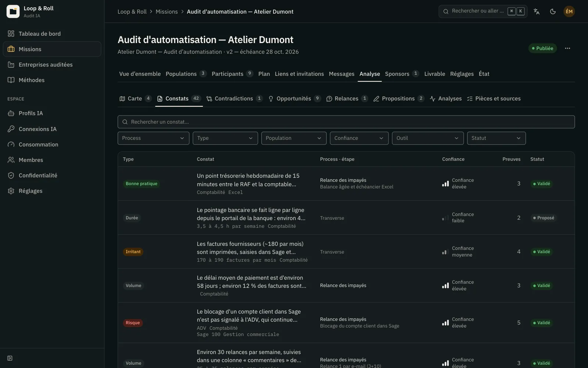Expand the Type filter dropdown
This screenshot has height=368, width=588.
click(225, 138)
